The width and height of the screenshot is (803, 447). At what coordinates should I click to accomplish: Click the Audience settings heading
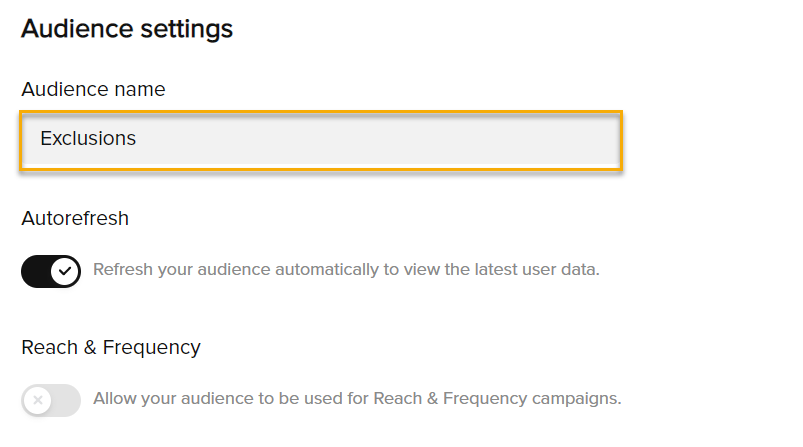pos(127,29)
